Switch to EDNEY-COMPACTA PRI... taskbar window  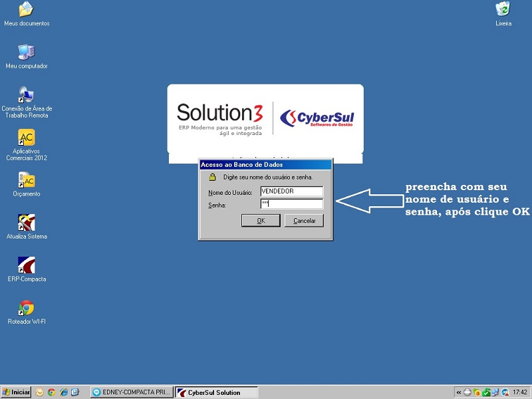click(x=132, y=392)
